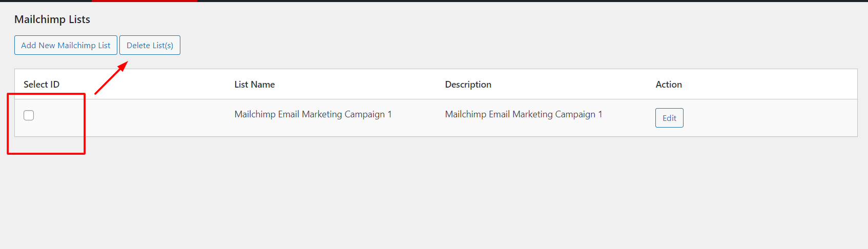Click the List Name column header
The width and height of the screenshot is (868, 249).
[255, 85]
